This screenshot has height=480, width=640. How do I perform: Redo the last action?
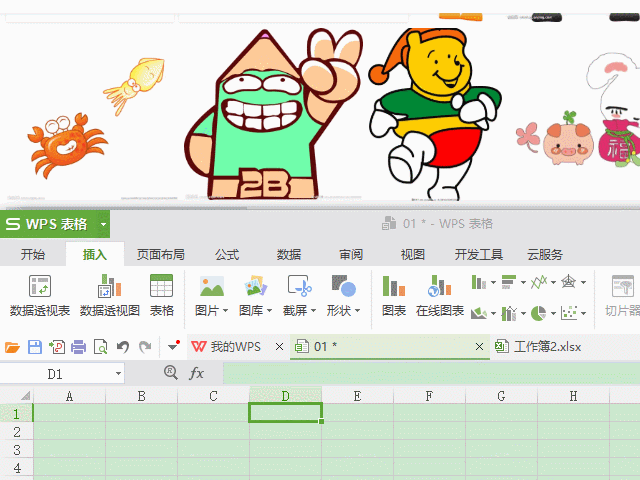coord(144,347)
